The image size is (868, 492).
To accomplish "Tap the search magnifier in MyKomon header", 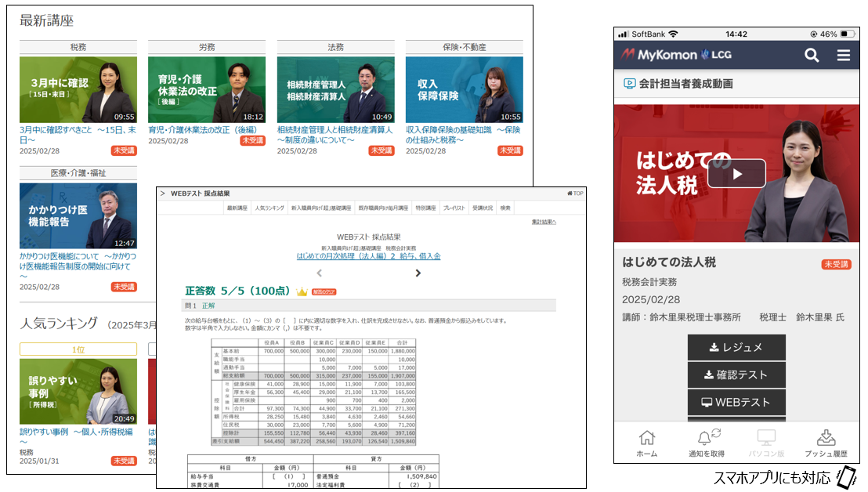I will click(x=812, y=55).
